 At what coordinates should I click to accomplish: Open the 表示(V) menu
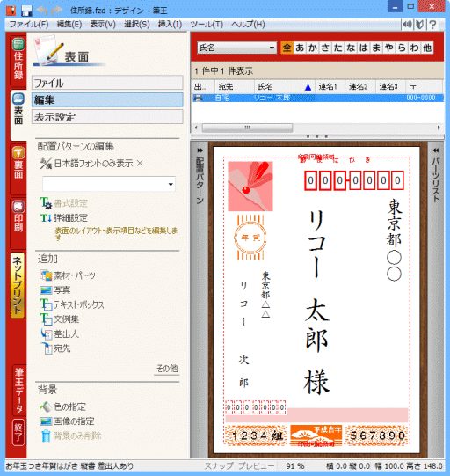point(103,25)
